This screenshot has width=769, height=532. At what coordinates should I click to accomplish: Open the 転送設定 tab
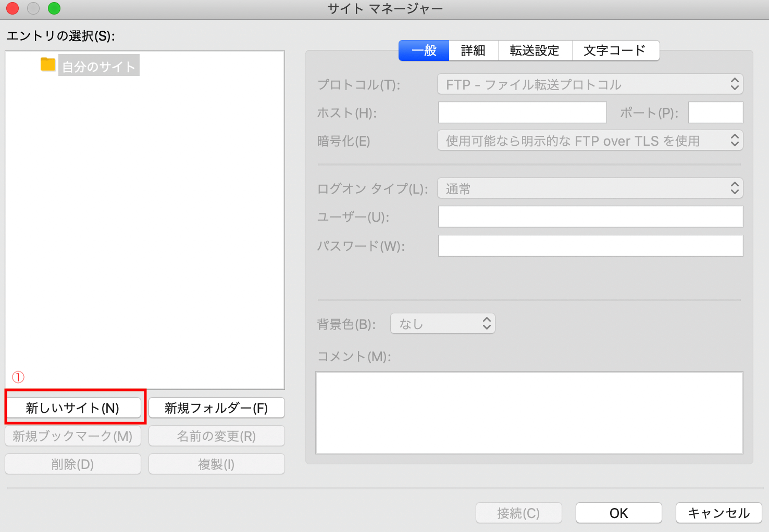pyautogui.click(x=535, y=50)
